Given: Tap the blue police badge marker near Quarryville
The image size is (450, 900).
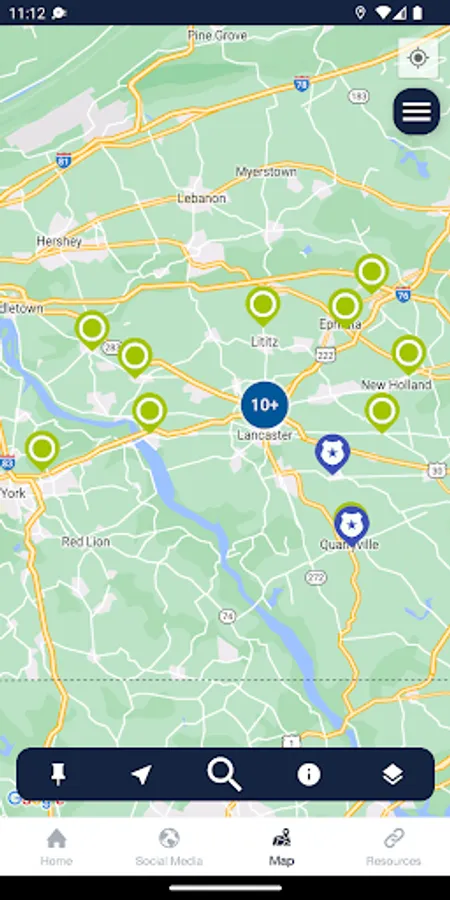Looking at the screenshot, I should click(352, 527).
